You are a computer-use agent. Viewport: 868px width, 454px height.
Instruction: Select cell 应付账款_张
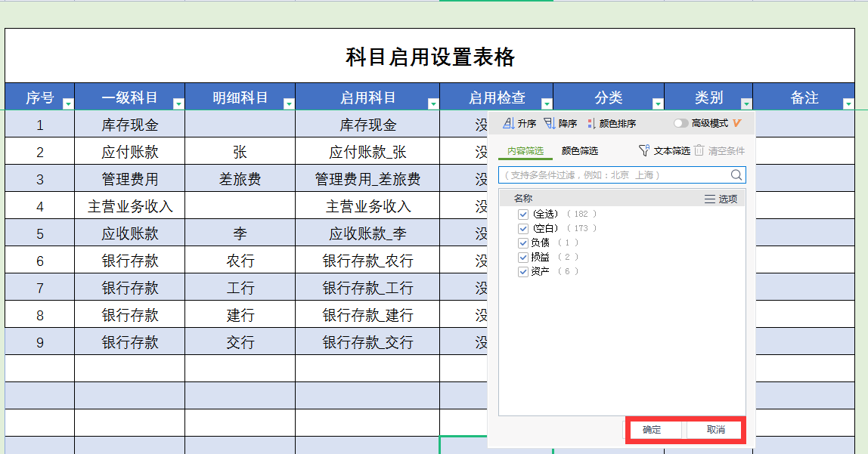tap(367, 151)
